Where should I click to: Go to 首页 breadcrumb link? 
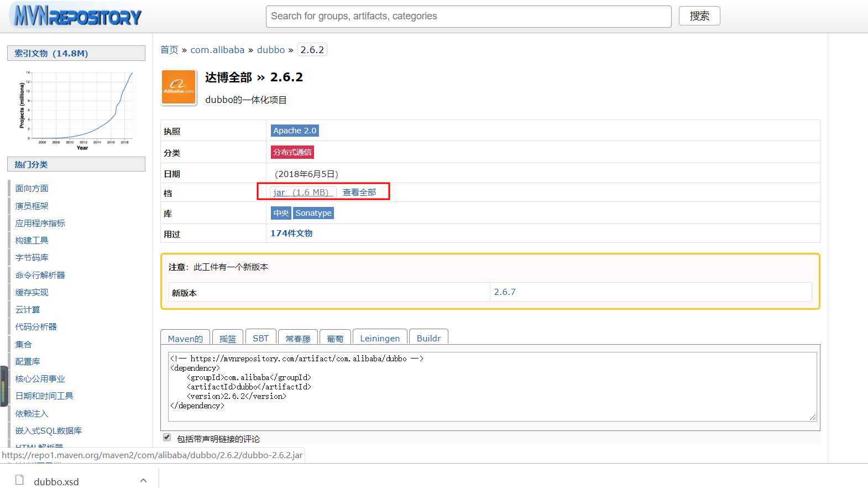click(169, 50)
